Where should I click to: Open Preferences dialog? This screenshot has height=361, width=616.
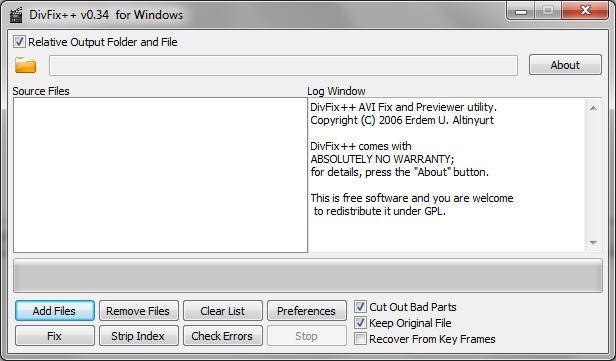[307, 311]
